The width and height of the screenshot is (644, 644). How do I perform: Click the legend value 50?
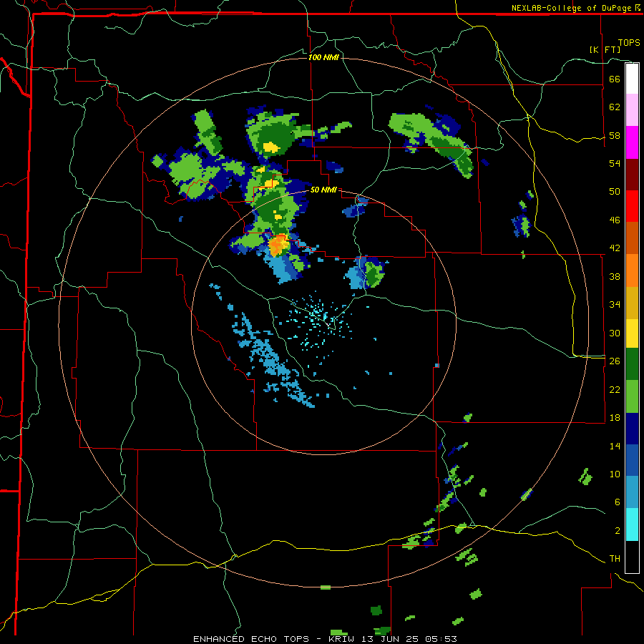click(615, 192)
